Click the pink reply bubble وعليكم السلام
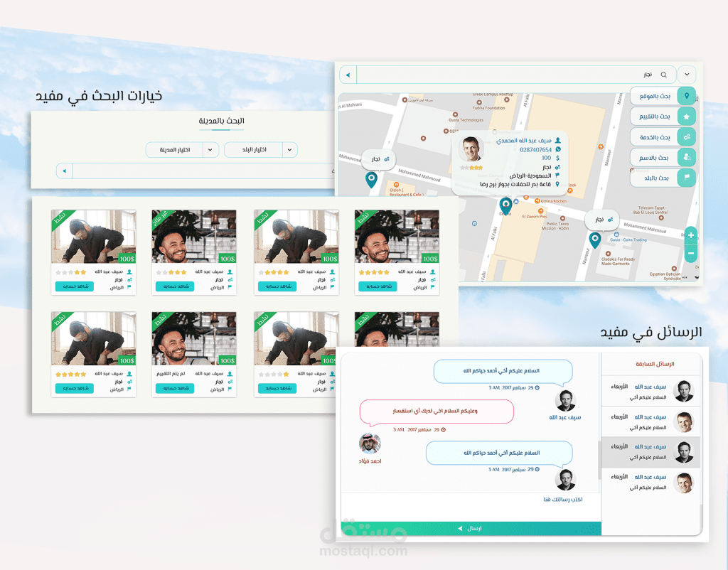This screenshot has height=570, width=728. click(437, 413)
